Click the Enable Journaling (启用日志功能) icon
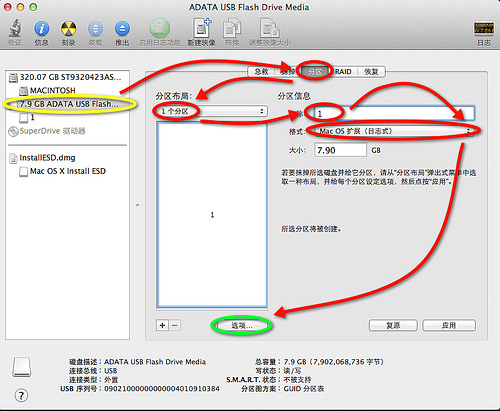500x411 pixels. tap(160, 28)
